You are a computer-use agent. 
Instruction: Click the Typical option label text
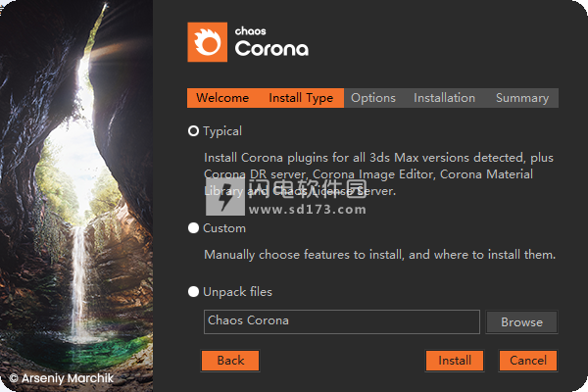click(222, 131)
